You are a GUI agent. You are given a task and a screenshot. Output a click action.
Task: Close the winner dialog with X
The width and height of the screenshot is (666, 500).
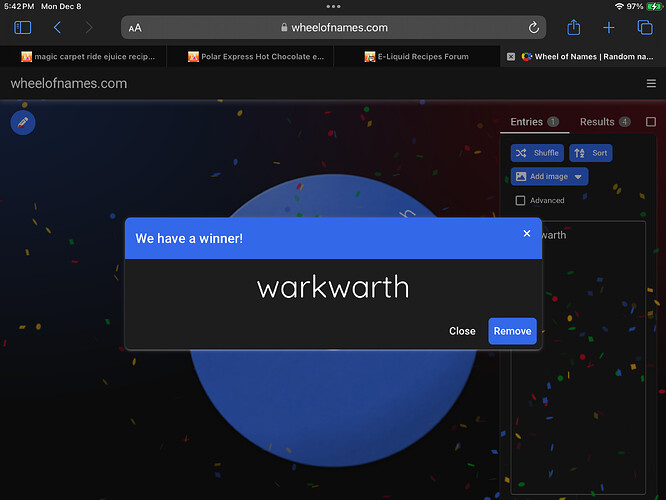(x=527, y=233)
